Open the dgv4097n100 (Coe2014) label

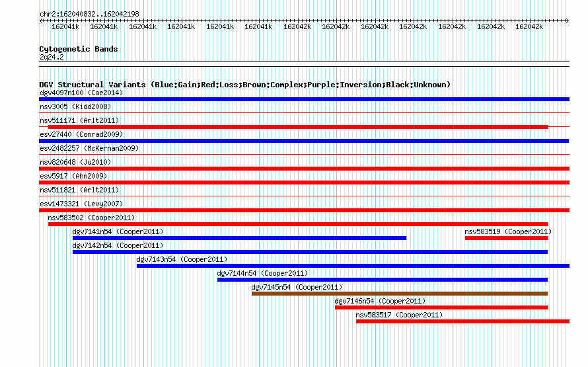[81, 93]
